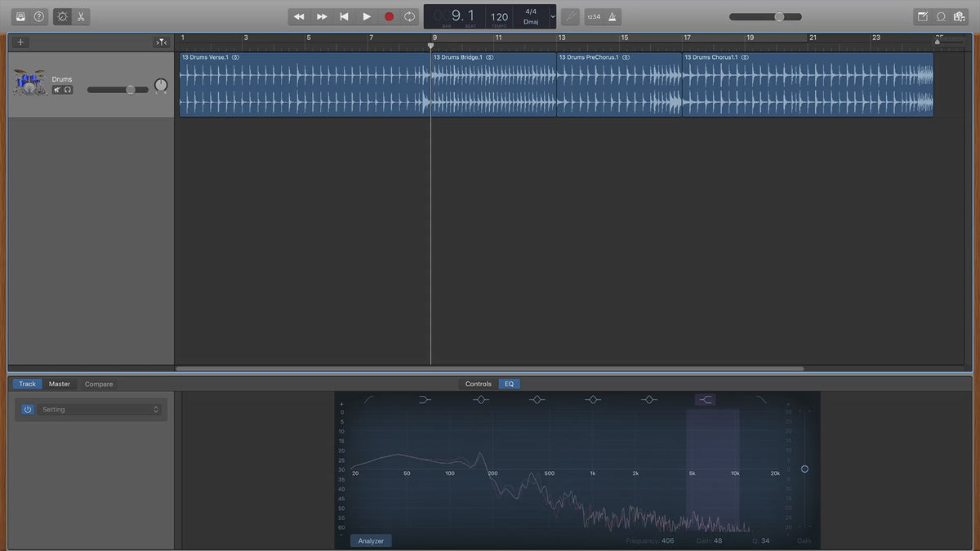
Task: Open the scissors Editors button
Action: coord(81,16)
